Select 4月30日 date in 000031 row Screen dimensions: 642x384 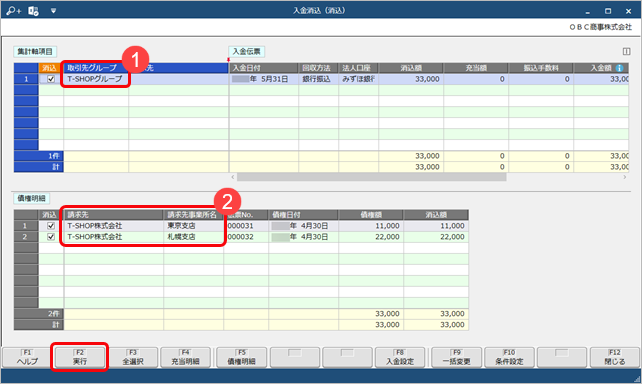(303, 226)
